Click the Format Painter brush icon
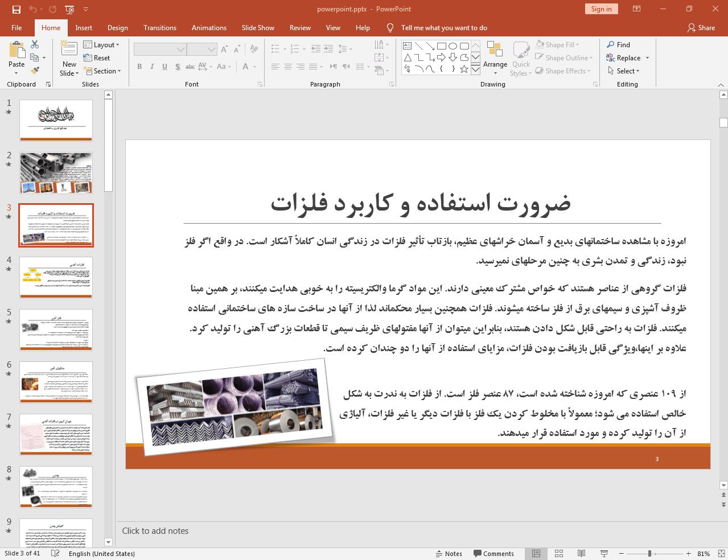Image resolution: width=728 pixels, height=560 pixels. tap(35, 71)
